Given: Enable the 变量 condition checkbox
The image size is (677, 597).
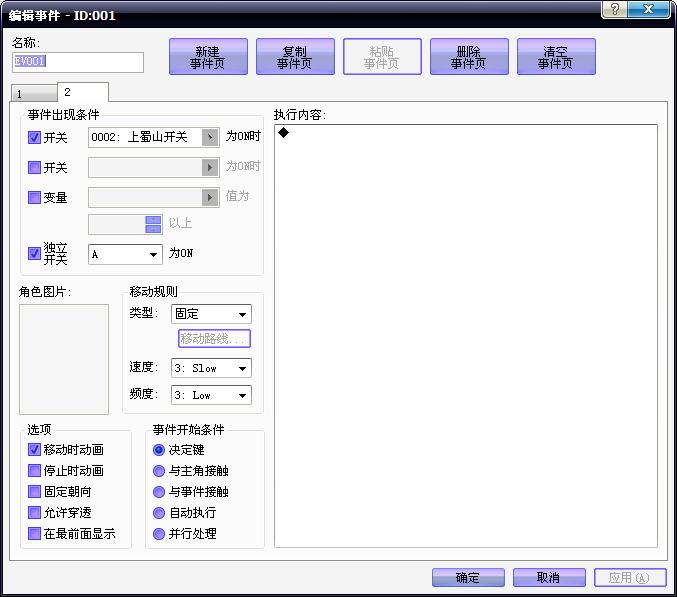Looking at the screenshot, I should pos(34,198).
